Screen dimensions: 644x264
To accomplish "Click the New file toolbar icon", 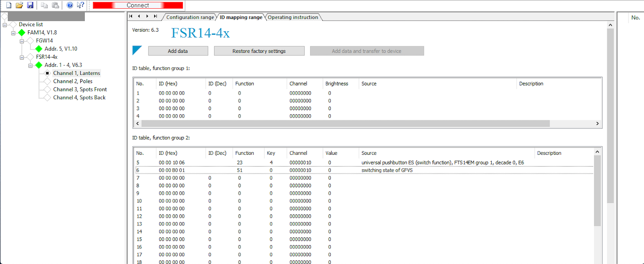I will pos(8,5).
